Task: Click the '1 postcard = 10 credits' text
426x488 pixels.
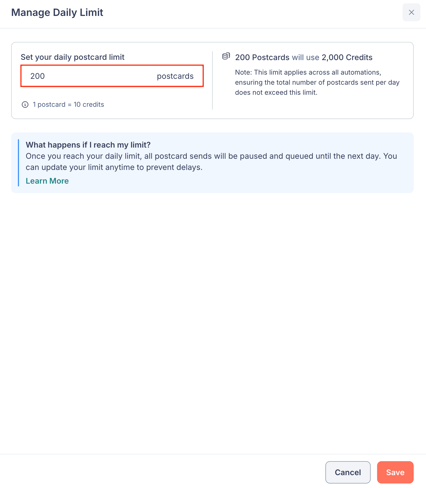Action: (x=68, y=105)
